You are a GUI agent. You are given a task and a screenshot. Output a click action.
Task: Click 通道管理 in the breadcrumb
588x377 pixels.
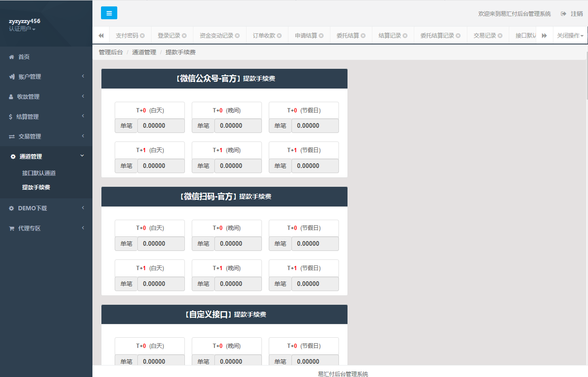(x=144, y=52)
